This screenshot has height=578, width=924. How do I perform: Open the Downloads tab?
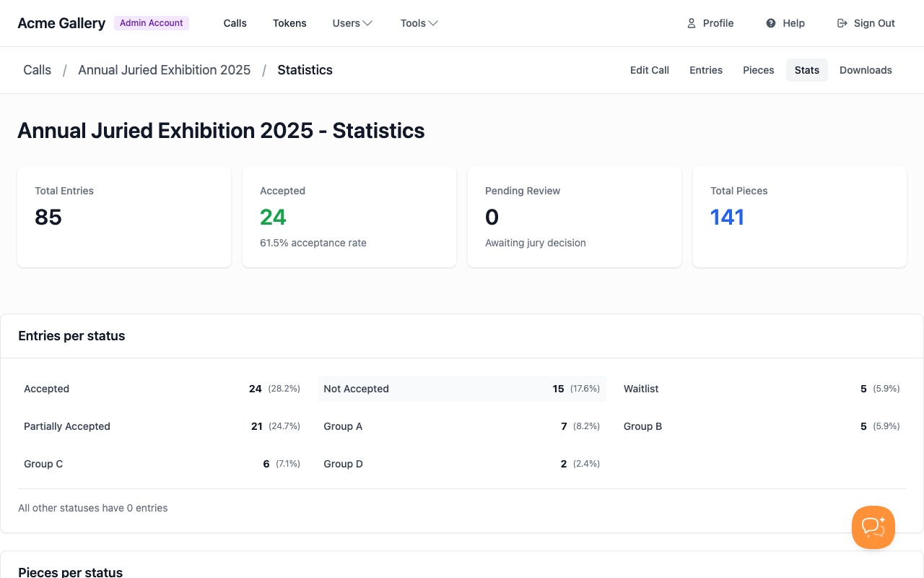(866, 70)
